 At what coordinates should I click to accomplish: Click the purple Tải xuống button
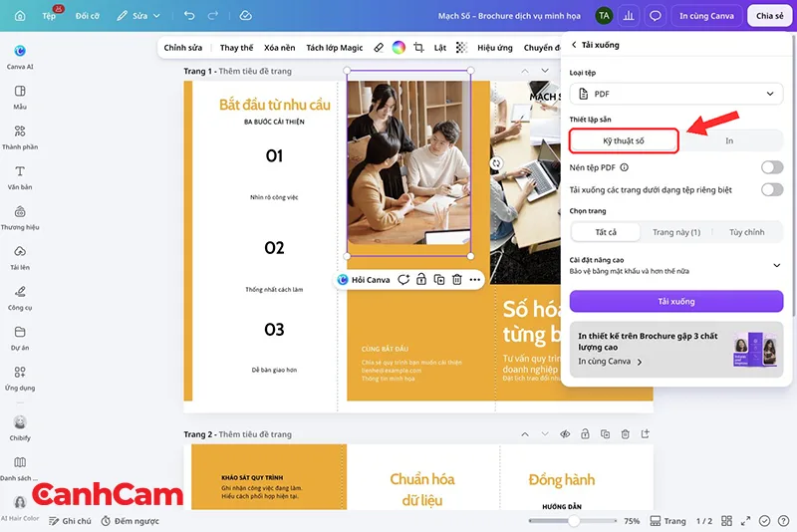point(676,301)
